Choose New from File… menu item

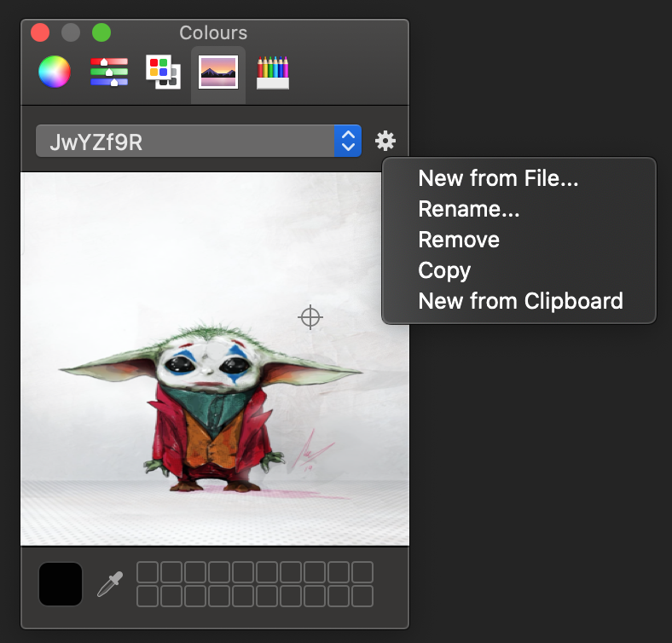[x=519, y=178]
